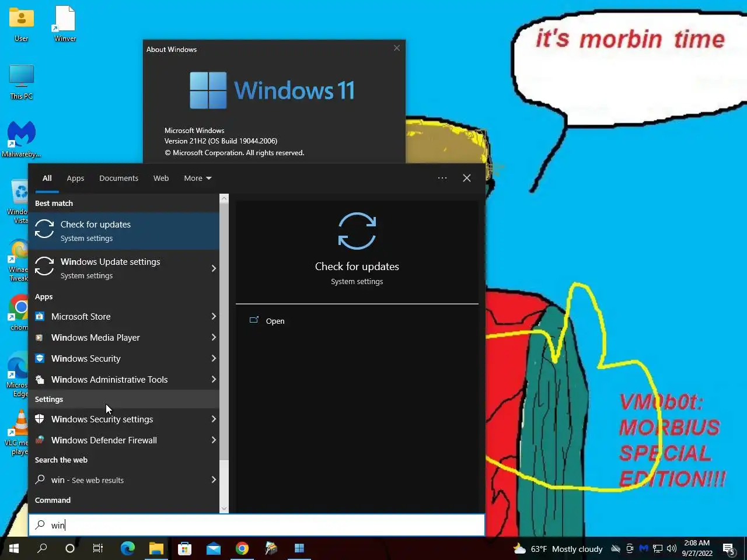
Task: Expand Windows Update settings arrow
Action: (214, 268)
